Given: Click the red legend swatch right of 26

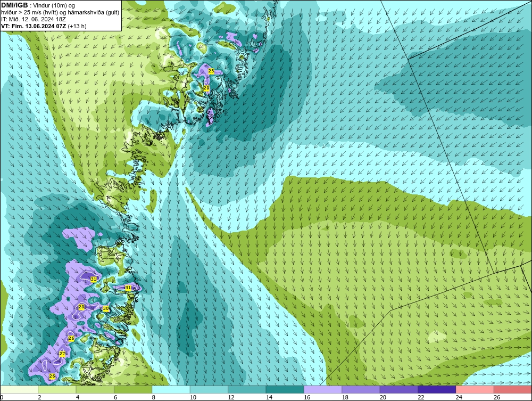Looking at the screenshot, I should pyautogui.click(x=513, y=389).
